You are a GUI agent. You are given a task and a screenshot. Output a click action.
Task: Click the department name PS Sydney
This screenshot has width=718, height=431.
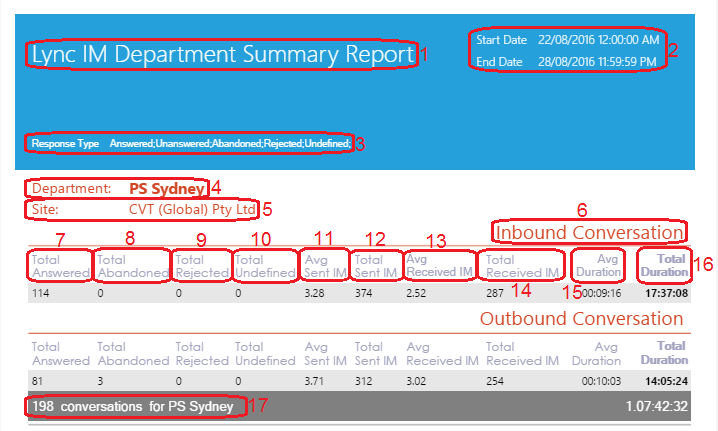point(167,189)
